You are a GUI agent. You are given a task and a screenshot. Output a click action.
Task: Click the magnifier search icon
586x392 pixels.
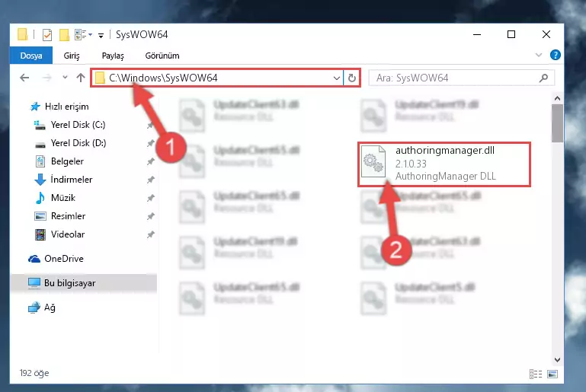(x=544, y=78)
